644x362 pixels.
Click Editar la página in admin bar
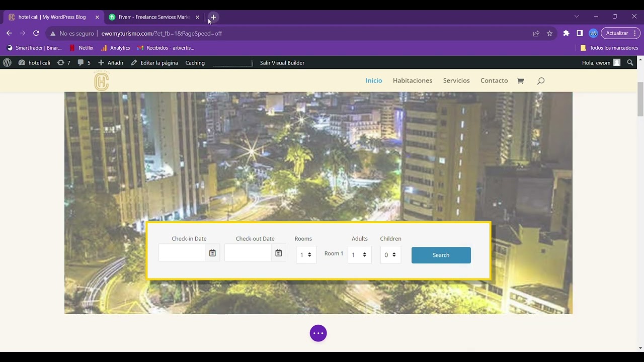tap(154, 63)
